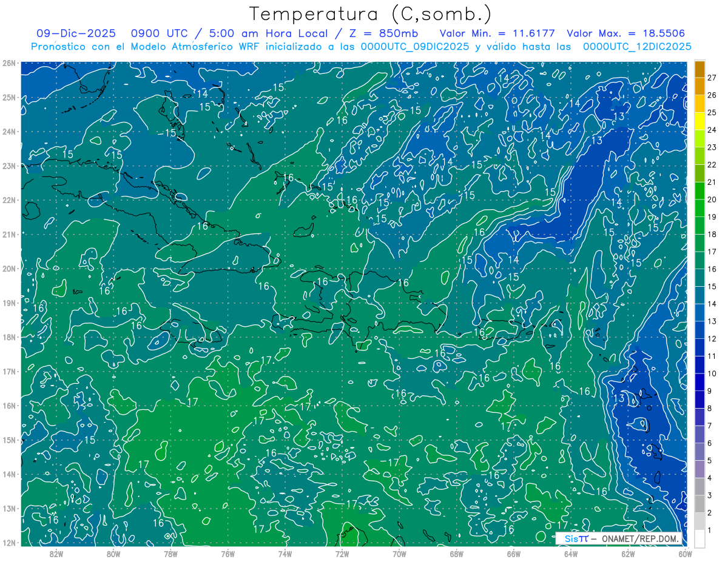Click the '62W' longitude axis label
Screen dimensions: 728x562
pos(628,554)
